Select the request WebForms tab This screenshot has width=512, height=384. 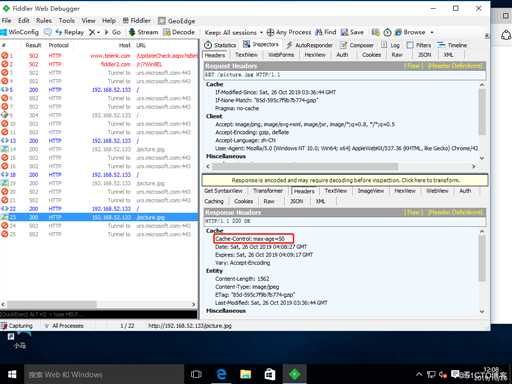pyautogui.click(x=281, y=55)
